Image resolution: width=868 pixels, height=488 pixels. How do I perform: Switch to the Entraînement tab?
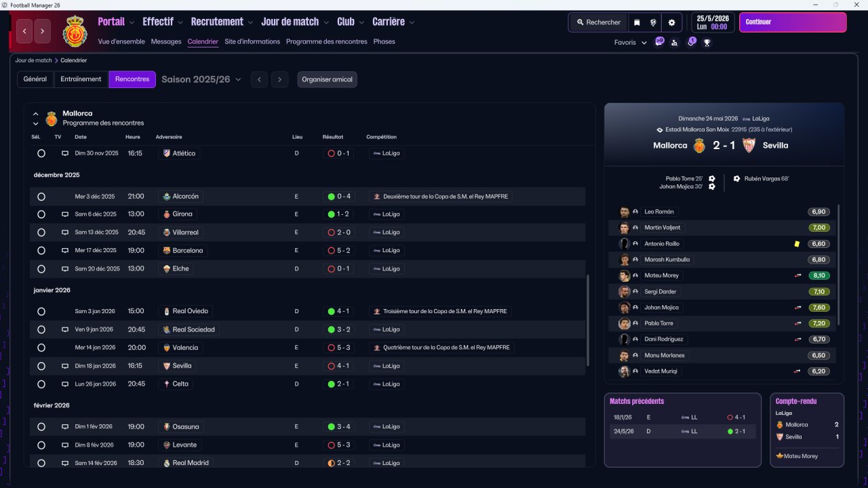tap(81, 79)
